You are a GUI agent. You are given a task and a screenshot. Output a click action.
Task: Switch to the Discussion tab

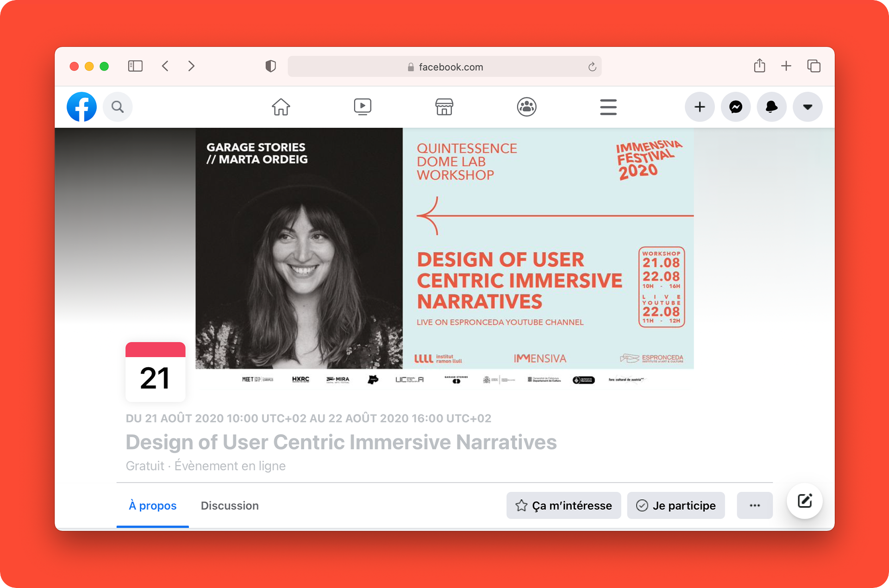tap(230, 506)
